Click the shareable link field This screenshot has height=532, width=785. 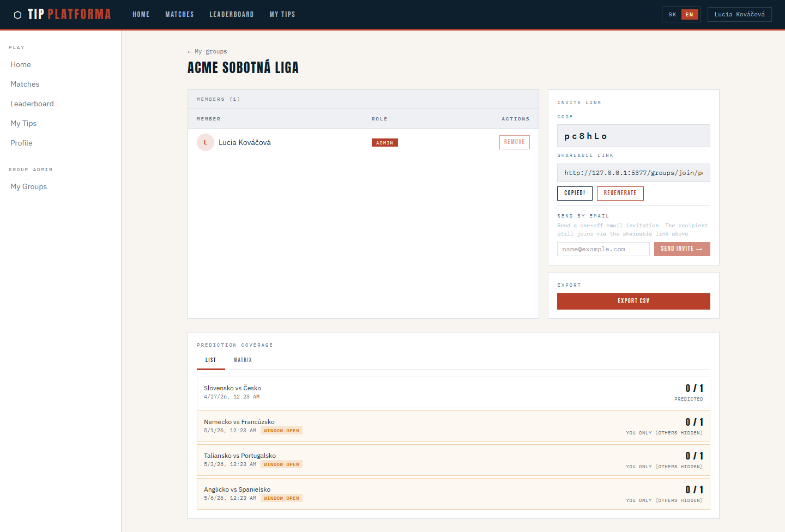(633, 173)
